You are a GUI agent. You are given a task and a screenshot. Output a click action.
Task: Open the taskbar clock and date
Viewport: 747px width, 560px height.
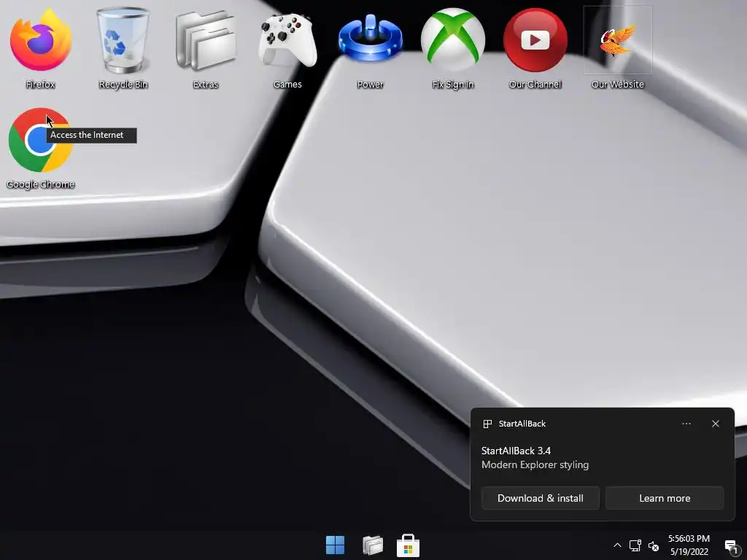[689, 545]
